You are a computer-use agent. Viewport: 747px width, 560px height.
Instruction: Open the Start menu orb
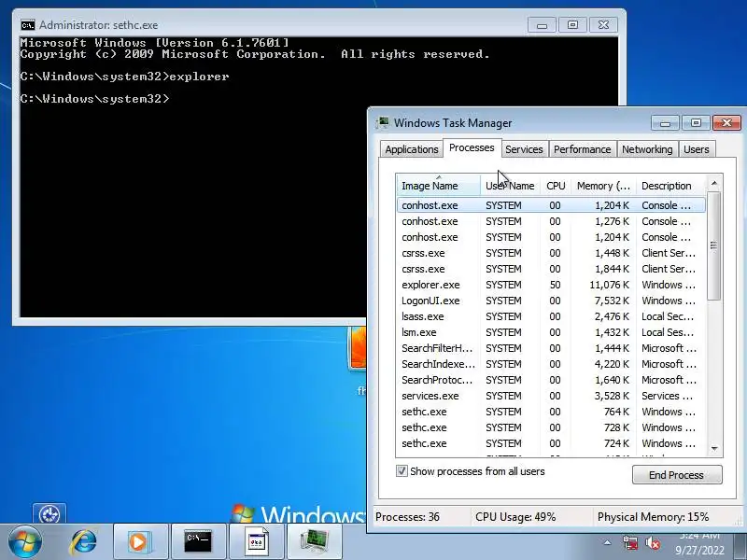pos(25,542)
